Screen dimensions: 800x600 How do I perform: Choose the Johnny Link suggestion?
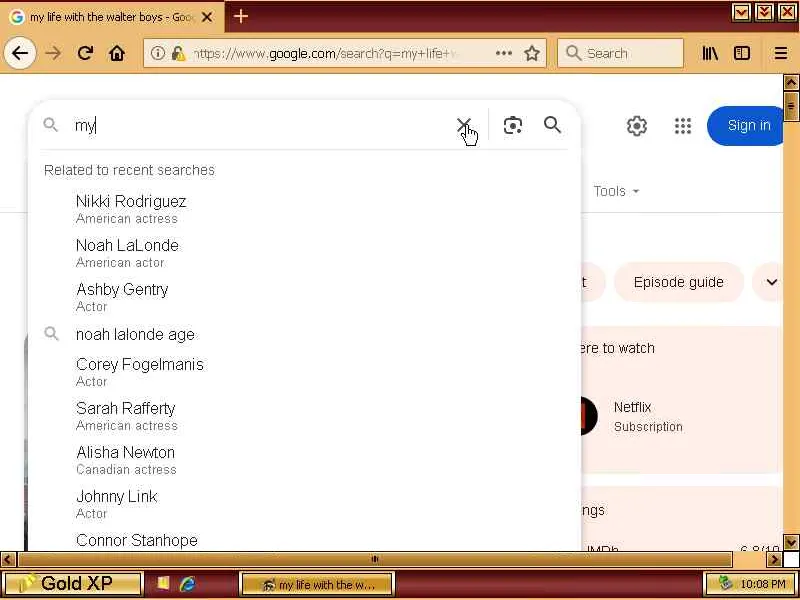(304, 504)
